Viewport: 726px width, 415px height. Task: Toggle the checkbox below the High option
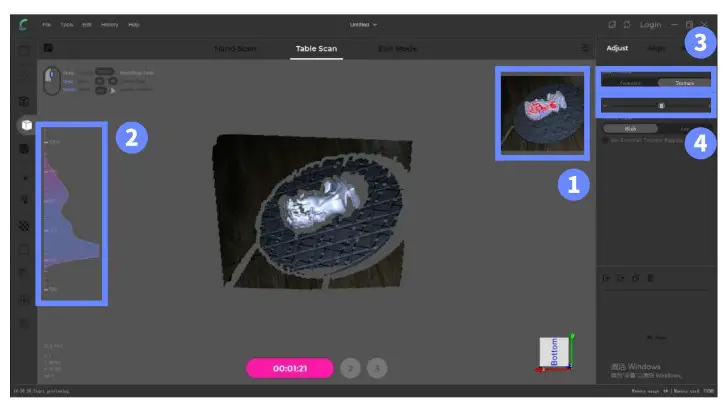coord(605,140)
